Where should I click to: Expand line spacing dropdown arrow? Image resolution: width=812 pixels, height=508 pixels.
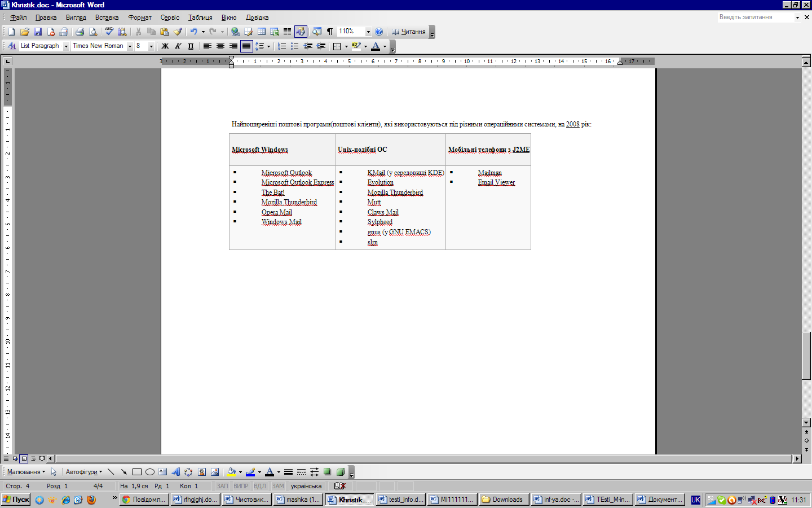[268, 46]
